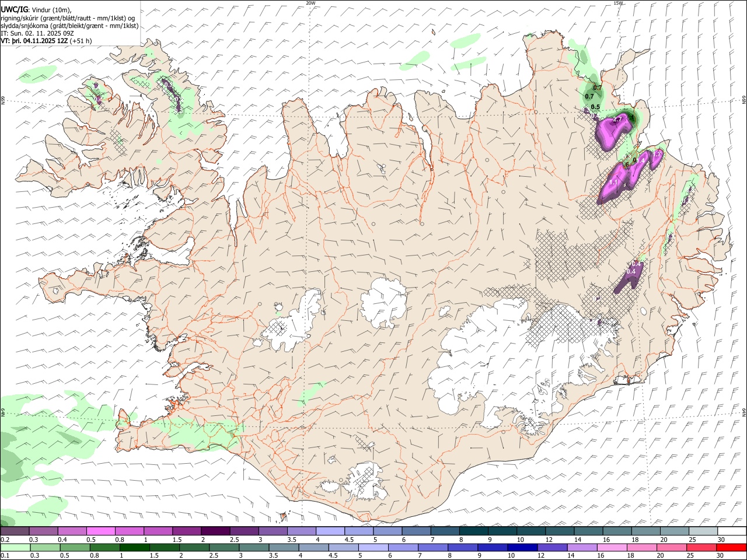Click the magenta swatch labeled 1 in snow scale
This screenshot has width=747, height=560.
click(158, 531)
